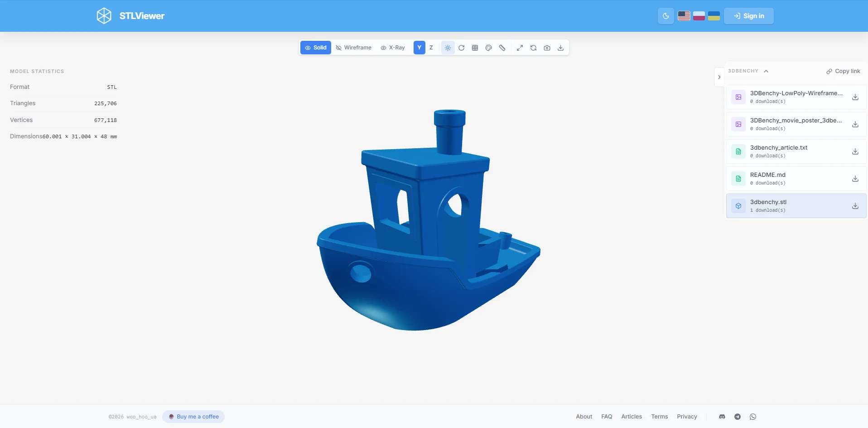Open the FAQ page
The width and height of the screenshot is (868, 428).
[x=607, y=417]
